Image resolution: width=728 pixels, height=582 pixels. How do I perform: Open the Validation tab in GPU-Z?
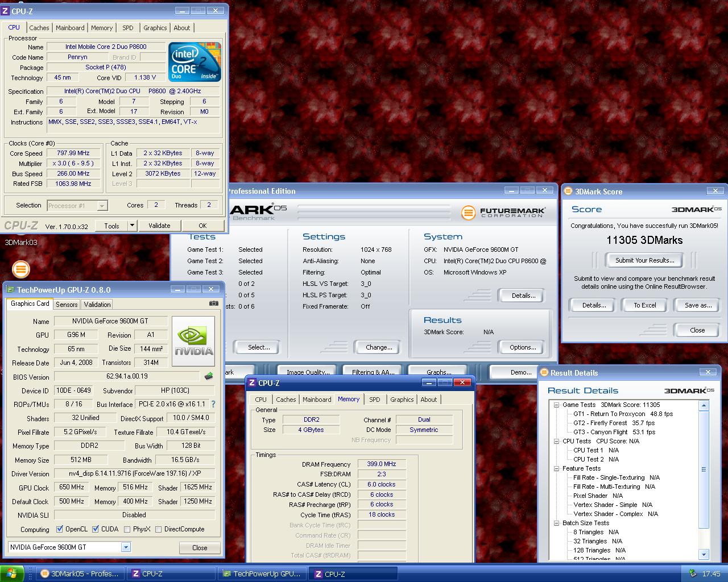97,304
